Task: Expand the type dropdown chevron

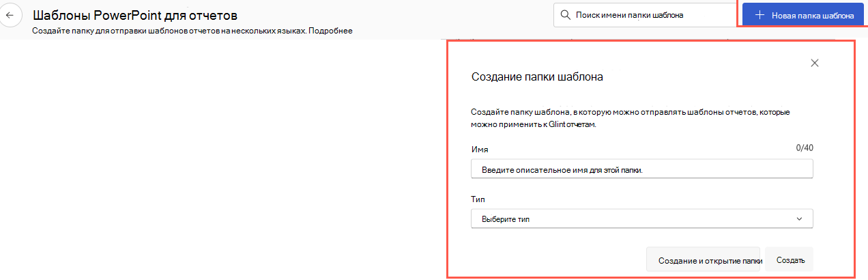Action: point(799,219)
